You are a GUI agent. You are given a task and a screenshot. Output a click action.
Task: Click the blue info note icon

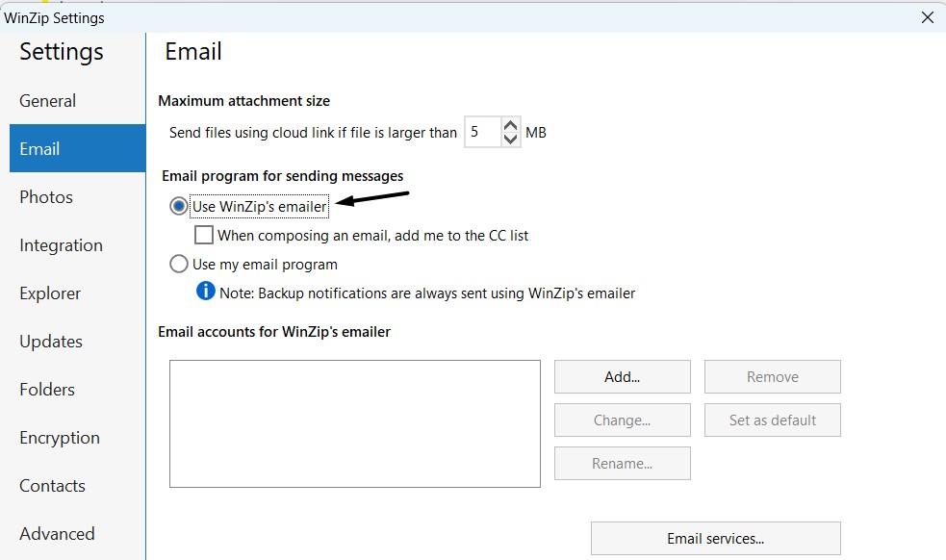coord(205,292)
